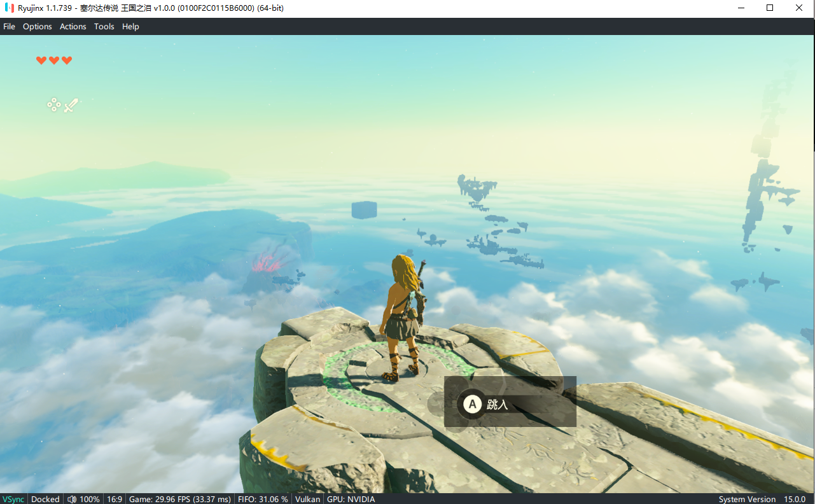Click the 100% volume label
Viewport: 815px width, 504px height.
(x=90, y=499)
